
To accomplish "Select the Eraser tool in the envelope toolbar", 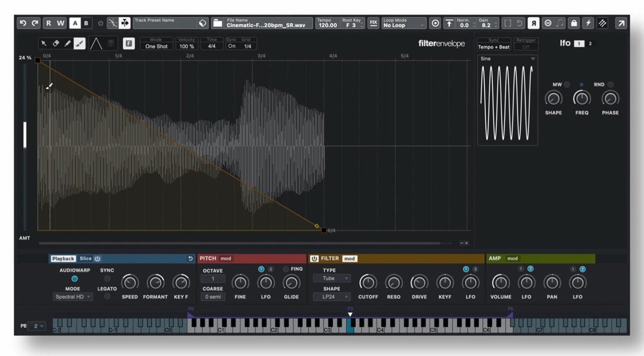I will click(x=56, y=43).
